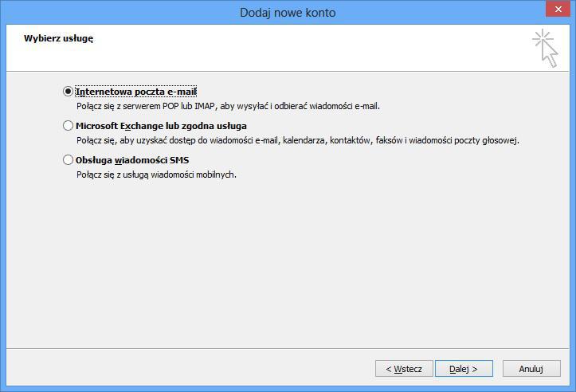Choose Microsoft Exchange lub zgodna usługa option
The width and height of the screenshot is (576, 392).
(x=68, y=126)
